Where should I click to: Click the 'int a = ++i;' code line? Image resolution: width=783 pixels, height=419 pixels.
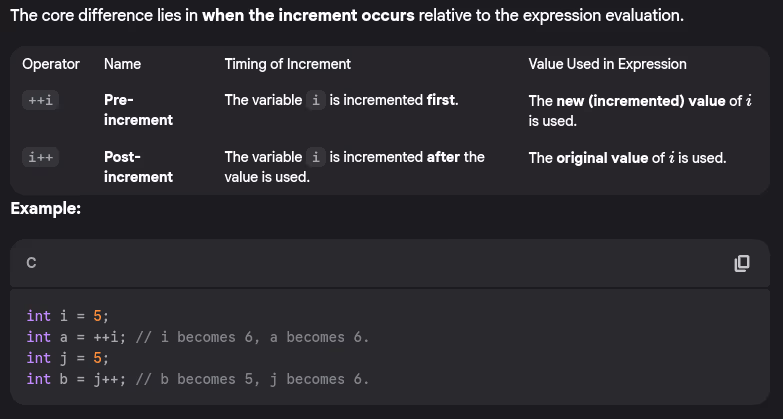point(197,337)
